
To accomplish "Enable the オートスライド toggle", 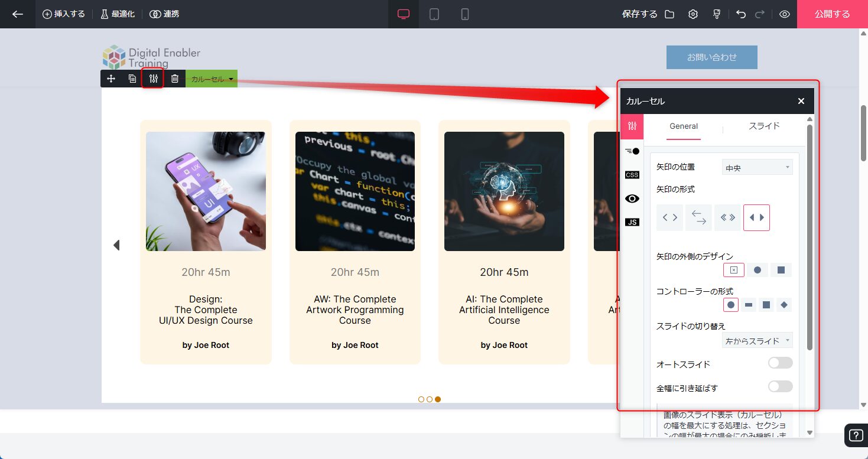I will [x=780, y=363].
